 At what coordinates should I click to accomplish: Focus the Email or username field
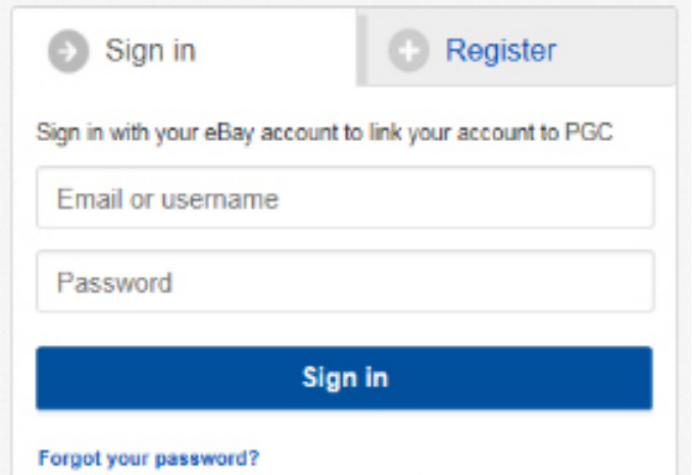tap(345, 198)
